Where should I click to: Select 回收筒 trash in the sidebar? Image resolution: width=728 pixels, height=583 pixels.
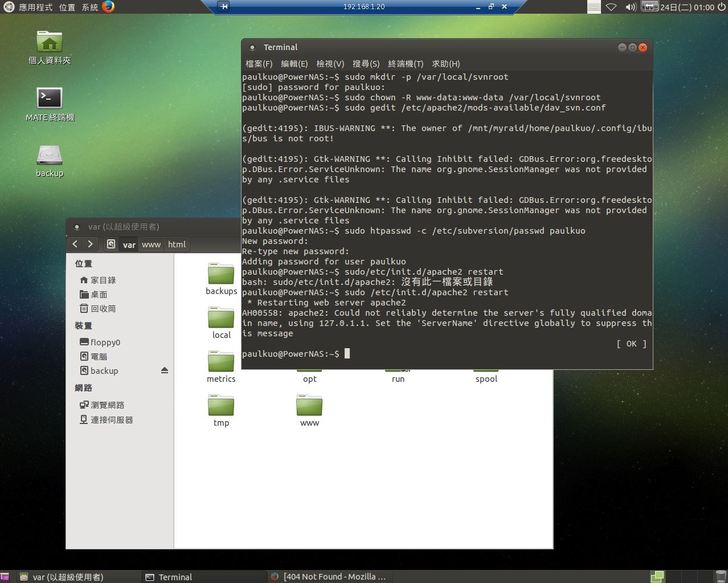pyautogui.click(x=102, y=309)
